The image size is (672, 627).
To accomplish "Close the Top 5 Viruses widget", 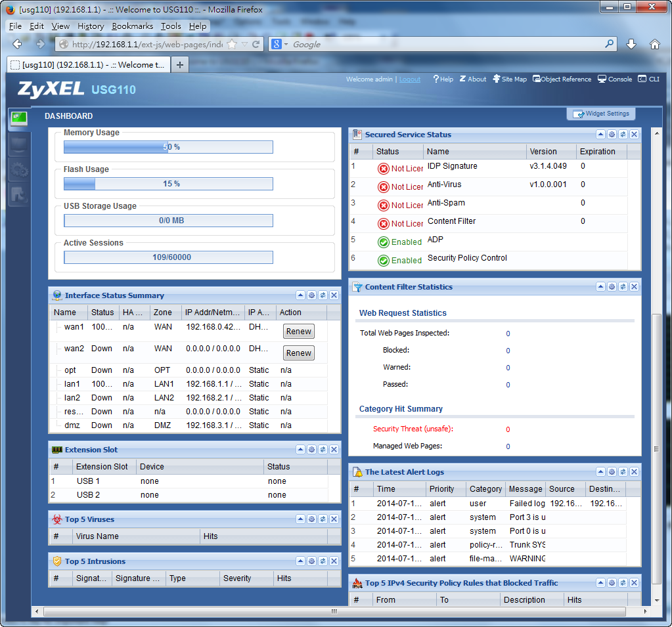I will point(334,519).
